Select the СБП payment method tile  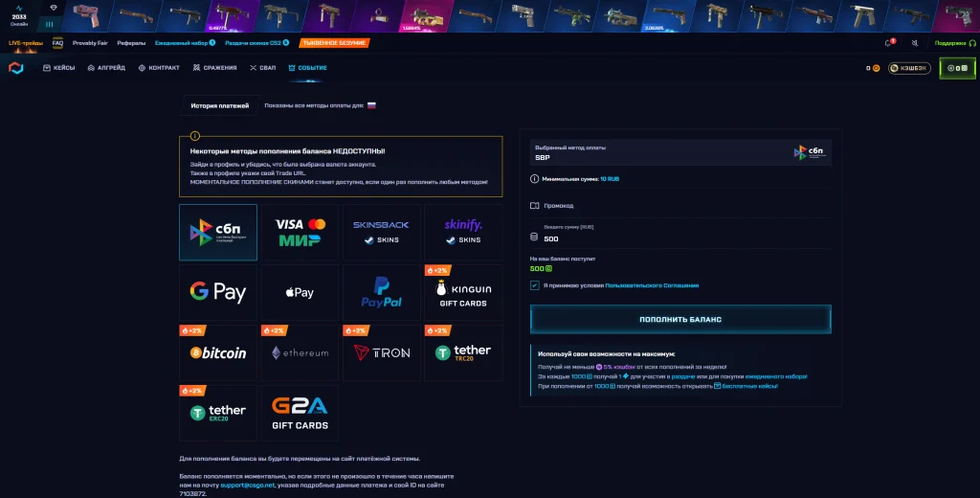218,232
